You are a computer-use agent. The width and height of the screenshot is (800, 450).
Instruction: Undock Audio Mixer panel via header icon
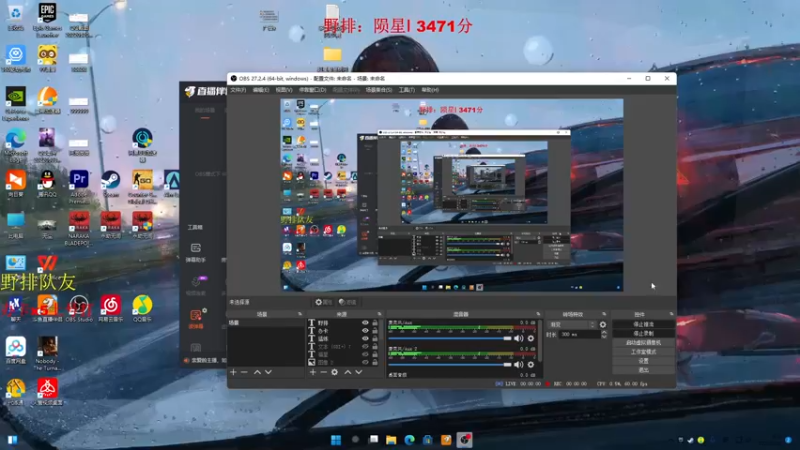coord(538,314)
